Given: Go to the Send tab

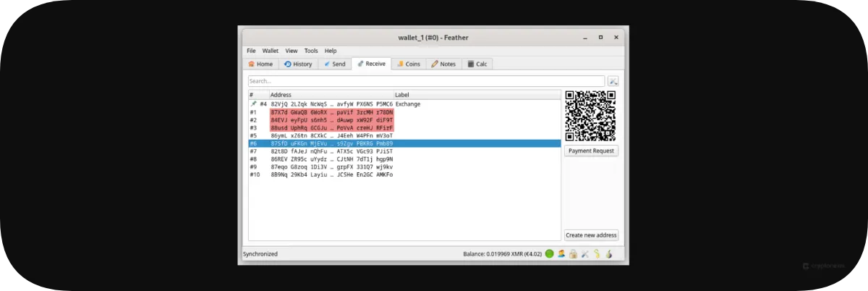Looking at the screenshot, I should click(334, 64).
